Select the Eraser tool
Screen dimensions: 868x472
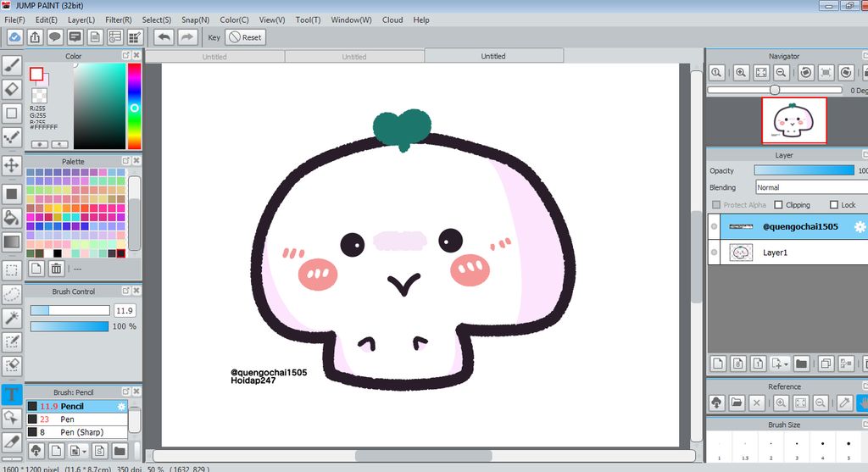[x=12, y=89]
